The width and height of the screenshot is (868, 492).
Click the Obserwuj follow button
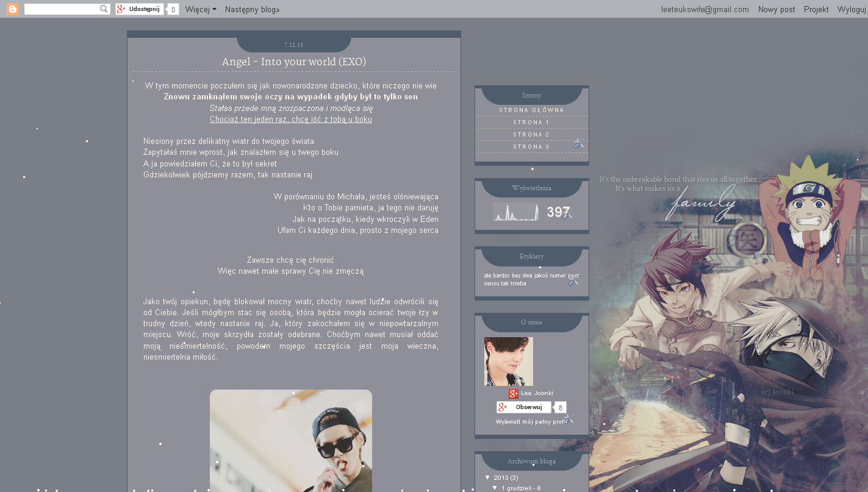[524, 407]
